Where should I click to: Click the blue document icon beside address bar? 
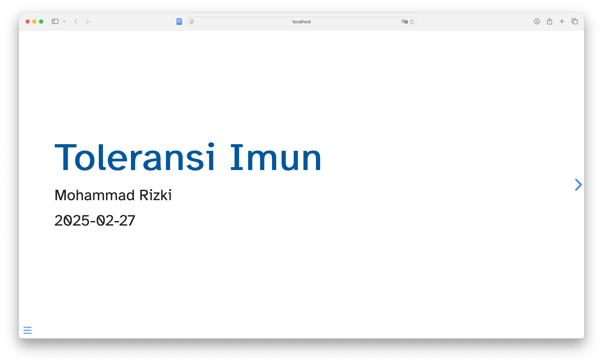pyautogui.click(x=179, y=22)
